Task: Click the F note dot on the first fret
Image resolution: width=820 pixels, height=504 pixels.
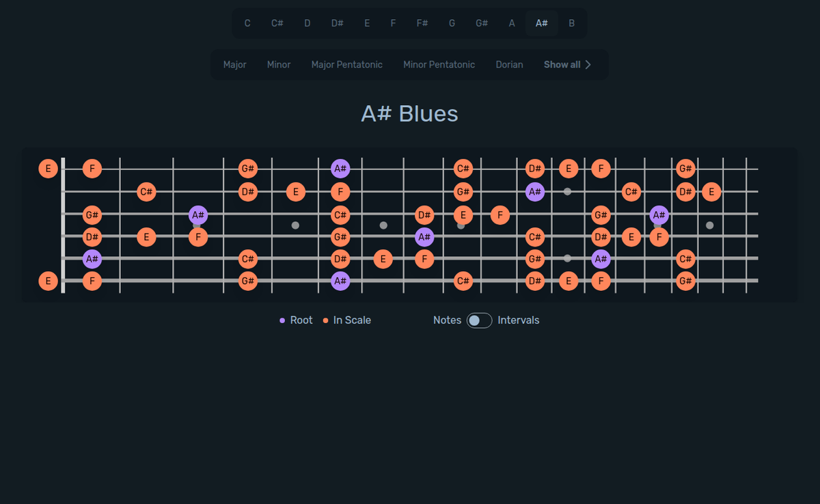Action: pos(92,168)
